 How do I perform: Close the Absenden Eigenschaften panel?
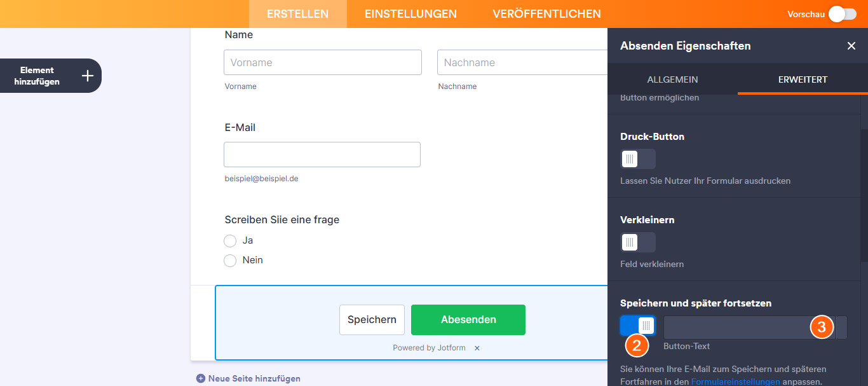point(851,46)
